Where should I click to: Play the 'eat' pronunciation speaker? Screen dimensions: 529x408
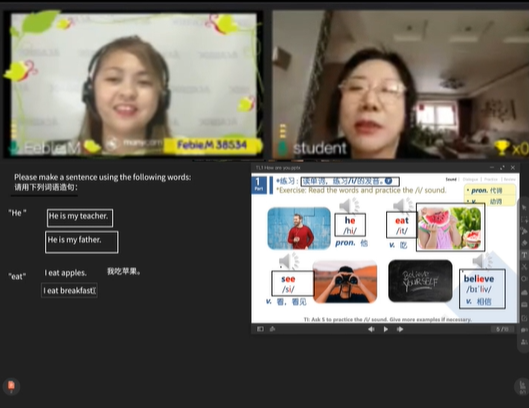click(402, 206)
